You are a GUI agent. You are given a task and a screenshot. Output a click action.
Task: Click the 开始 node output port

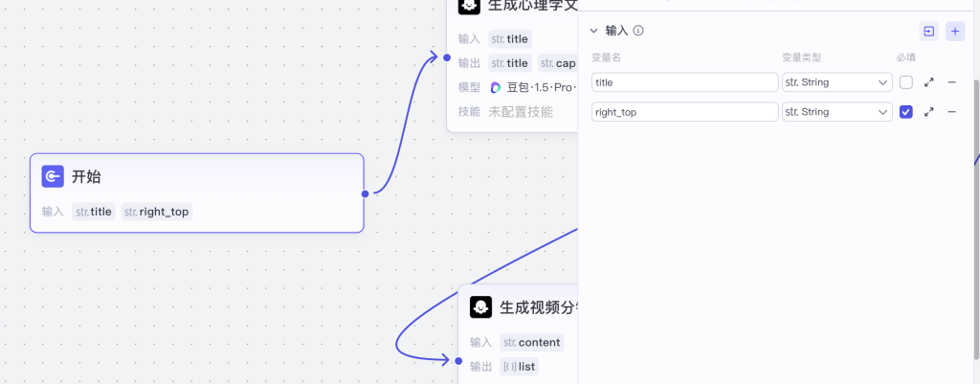click(x=365, y=193)
